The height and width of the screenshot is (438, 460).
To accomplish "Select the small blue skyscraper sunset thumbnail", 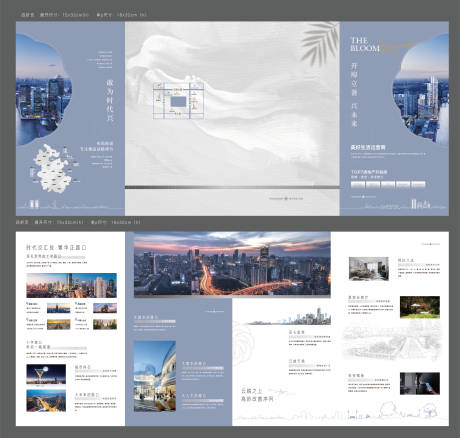I will [x=59, y=308].
